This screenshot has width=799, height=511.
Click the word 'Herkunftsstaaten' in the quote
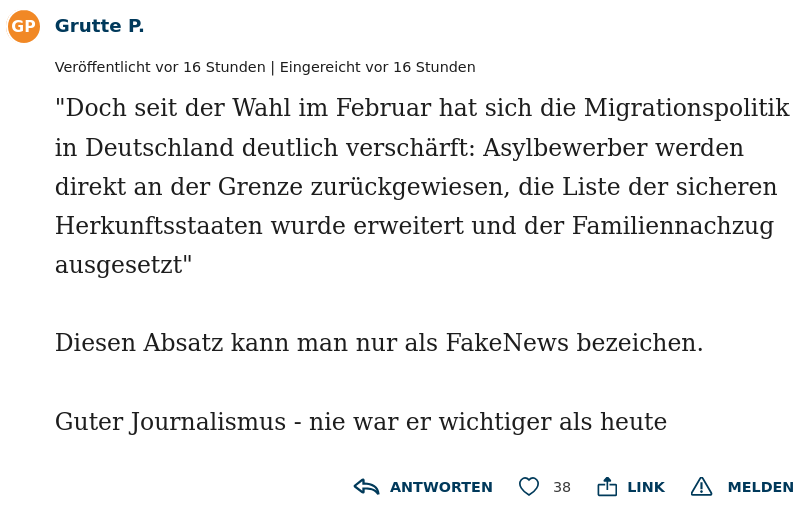[x=158, y=226]
